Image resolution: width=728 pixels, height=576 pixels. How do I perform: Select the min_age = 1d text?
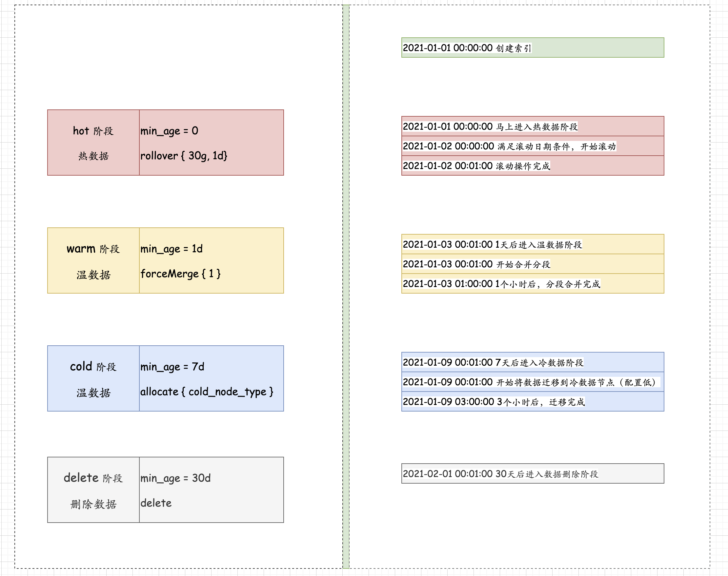tap(172, 249)
